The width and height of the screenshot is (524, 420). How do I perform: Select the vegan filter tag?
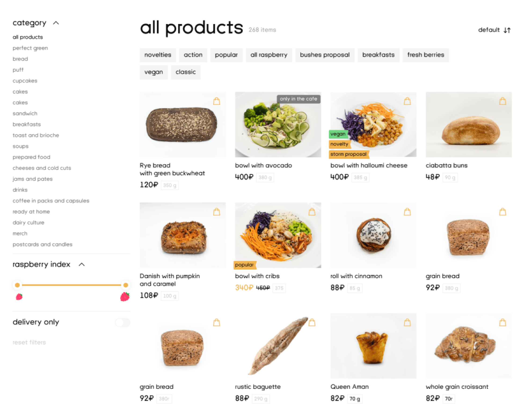[x=154, y=72]
